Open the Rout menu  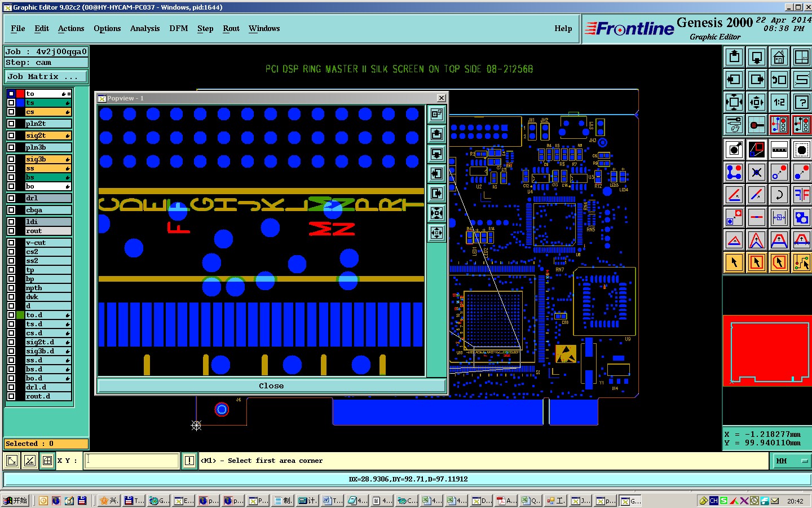(x=231, y=28)
